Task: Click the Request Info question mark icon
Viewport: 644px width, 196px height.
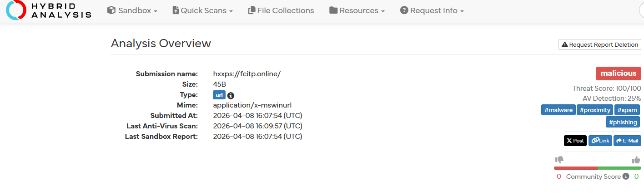Action: click(404, 10)
